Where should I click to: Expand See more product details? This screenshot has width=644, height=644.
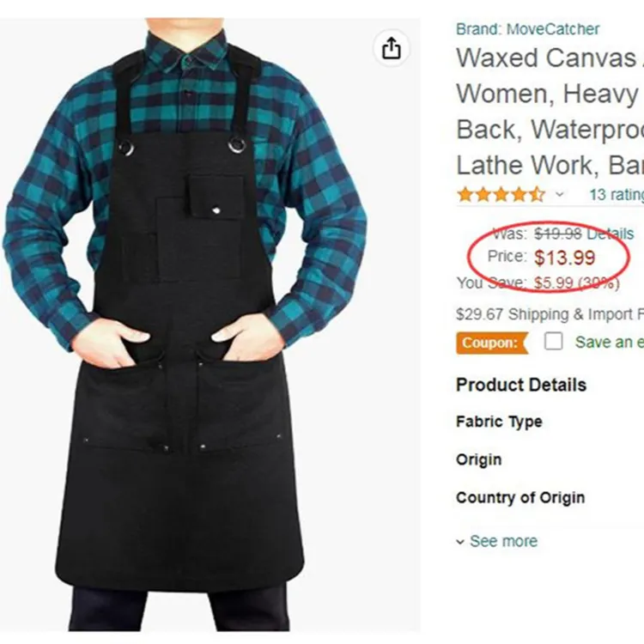coord(502,541)
